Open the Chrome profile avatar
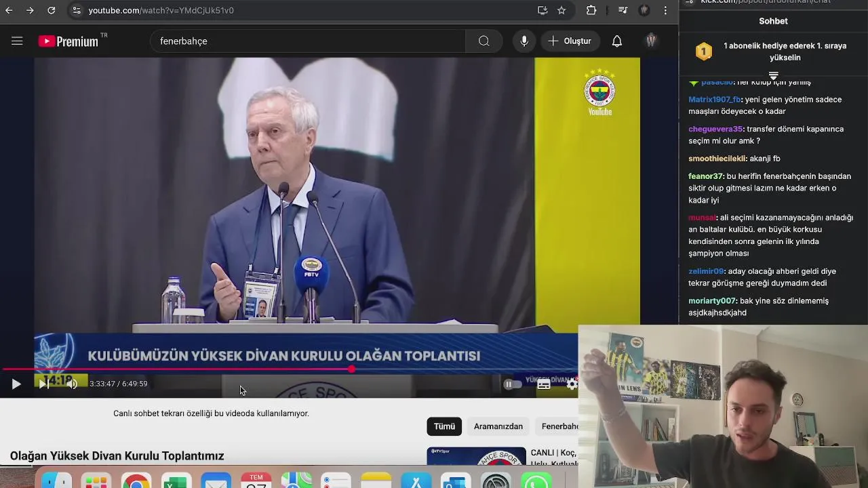The width and height of the screenshot is (868, 488). [644, 10]
